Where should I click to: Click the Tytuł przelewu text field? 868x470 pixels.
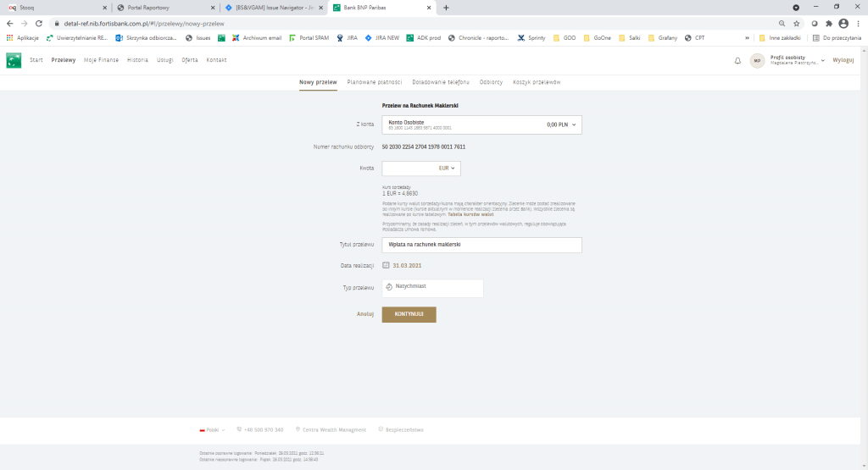(481, 245)
